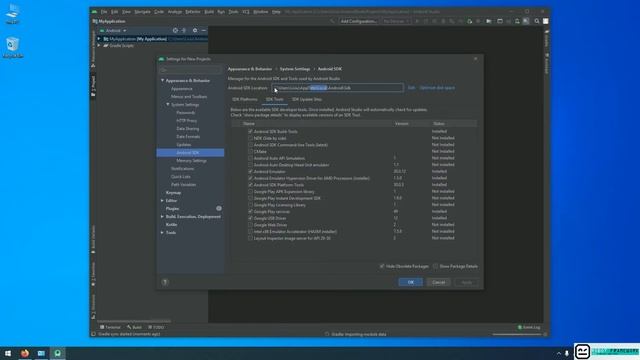Click the Run app play icon
This screenshot has width=640, height=360.
pyautogui.click(x=417, y=21)
